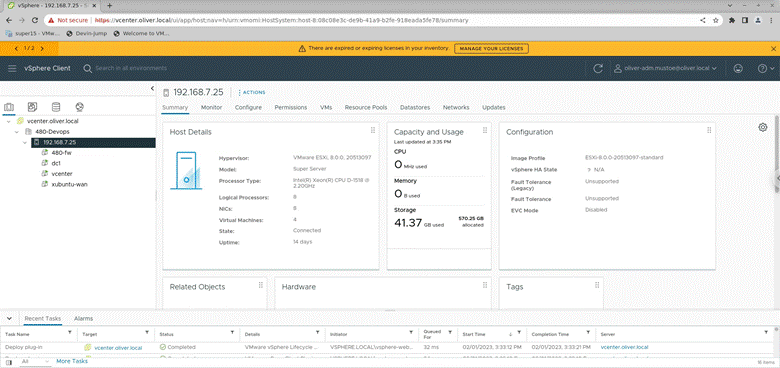The width and height of the screenshot is (780, 368).
Task: Open vcenter.oliver.local link in Target column
Action: point(118,348)
